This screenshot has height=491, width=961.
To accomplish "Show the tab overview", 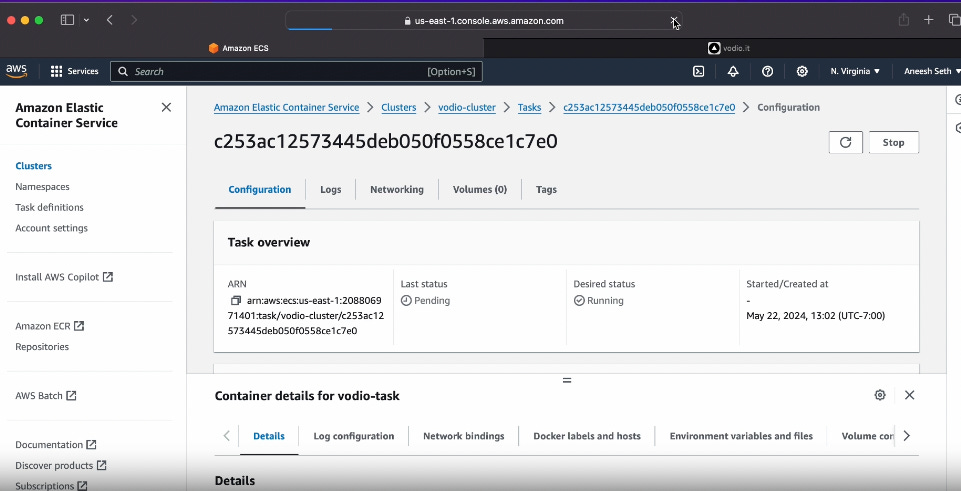I will tap(954, 20).
